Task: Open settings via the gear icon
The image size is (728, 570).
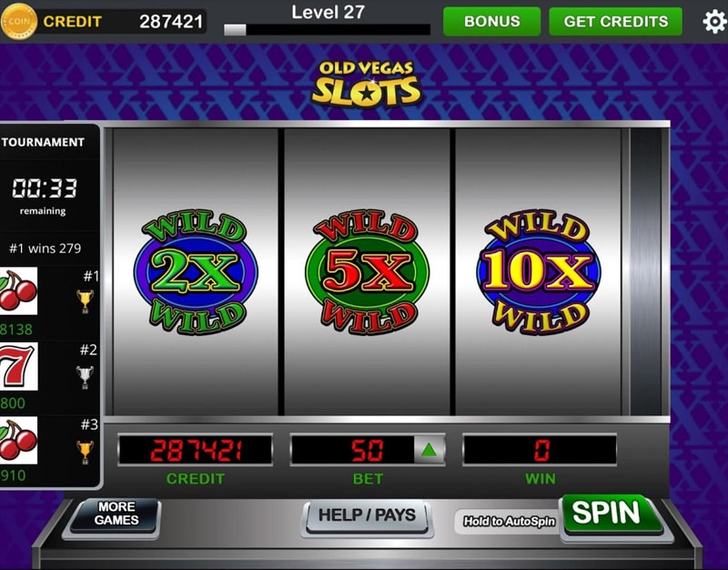Action: click(714, 21)
